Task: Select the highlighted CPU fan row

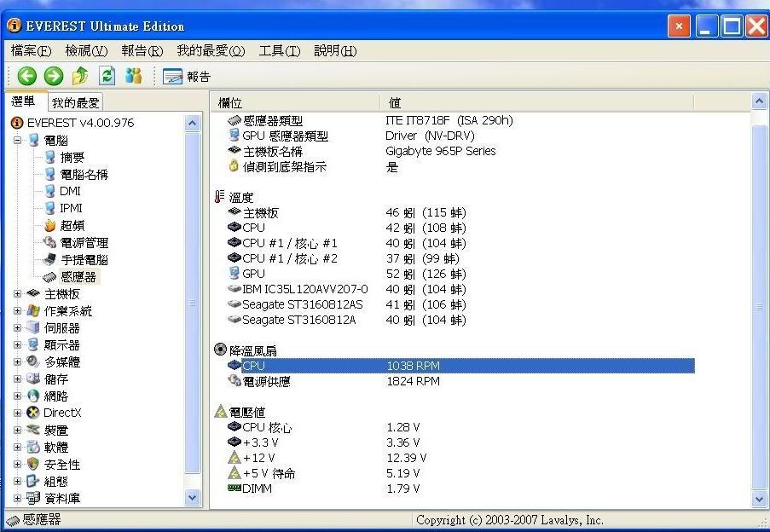Action: coord(461,366)
